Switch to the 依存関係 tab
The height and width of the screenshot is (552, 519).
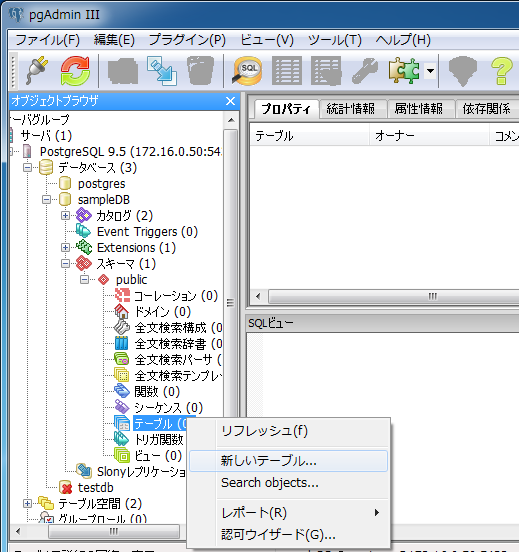486,109
